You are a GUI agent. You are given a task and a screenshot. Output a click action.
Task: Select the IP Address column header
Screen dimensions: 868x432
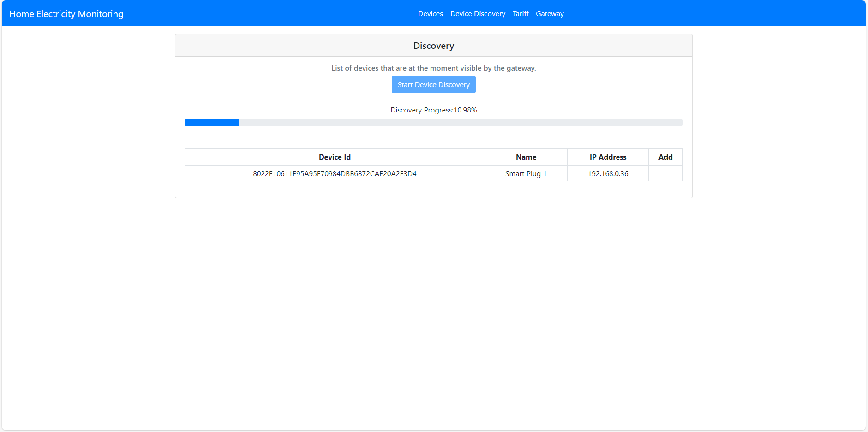[x=608, y=157]
